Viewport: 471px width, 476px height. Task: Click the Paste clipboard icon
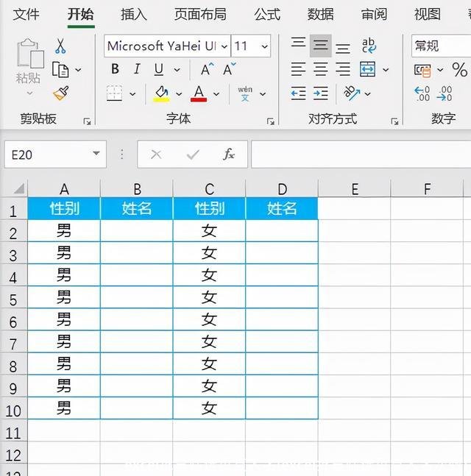point(29,60)
